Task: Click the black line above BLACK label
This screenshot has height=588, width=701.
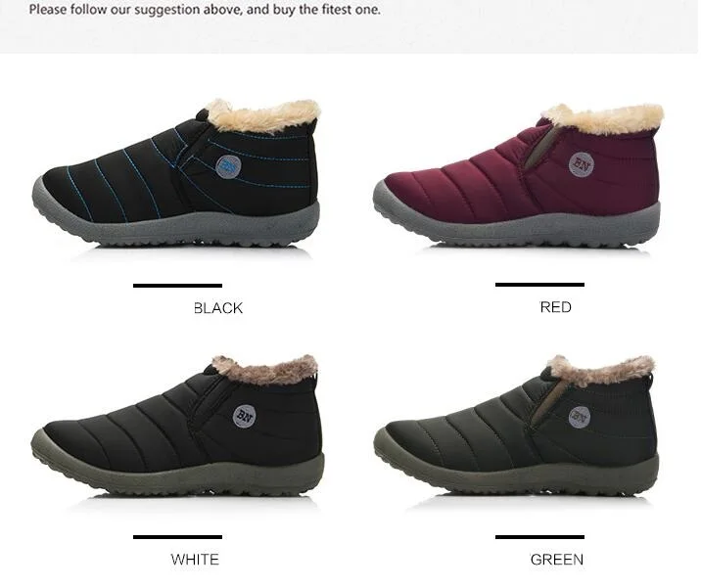Action: tap(177, 286)
